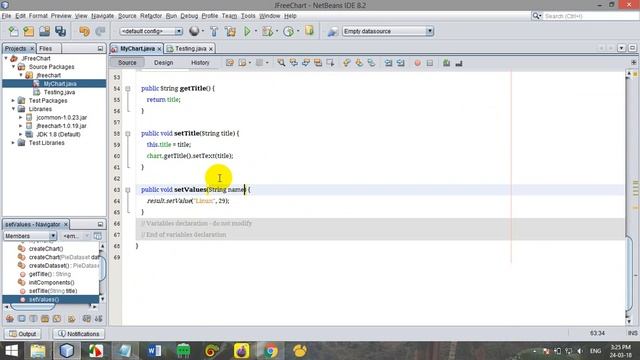This screenshot has height=360, width=640.
Task: Open the Members dropdown in Navigator
Action: 30,236
